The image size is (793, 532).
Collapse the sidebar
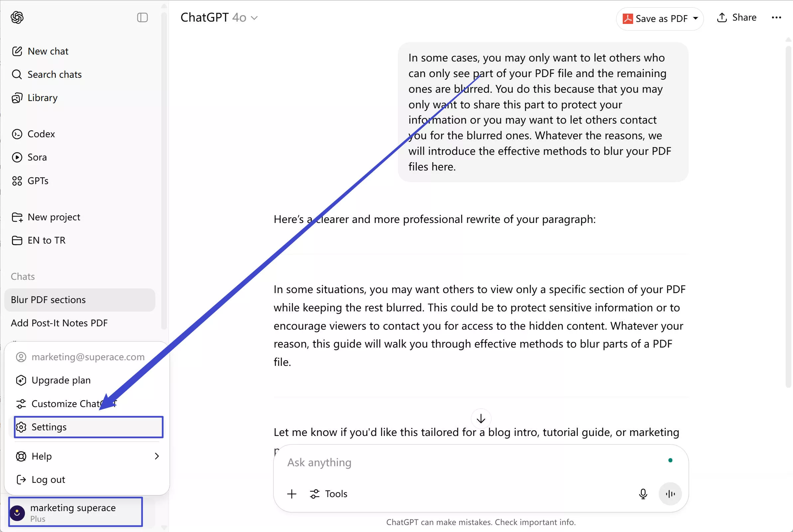[142, 18]
